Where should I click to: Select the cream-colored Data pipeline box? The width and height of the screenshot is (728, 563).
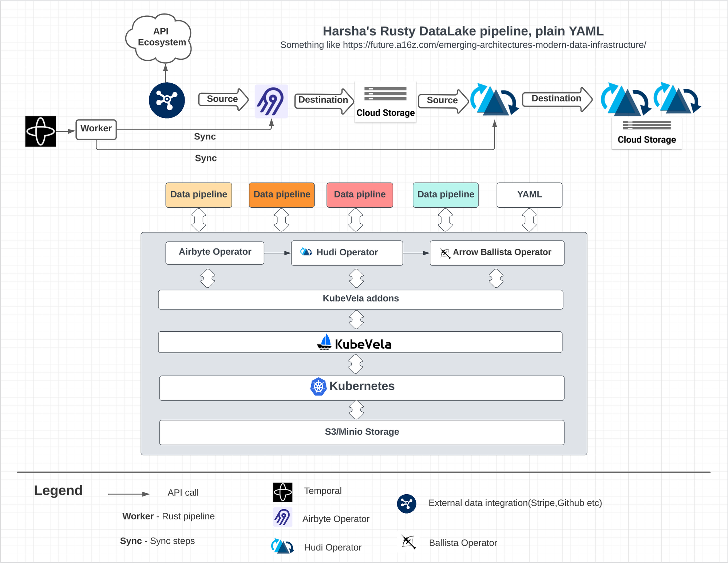point(199,195)
